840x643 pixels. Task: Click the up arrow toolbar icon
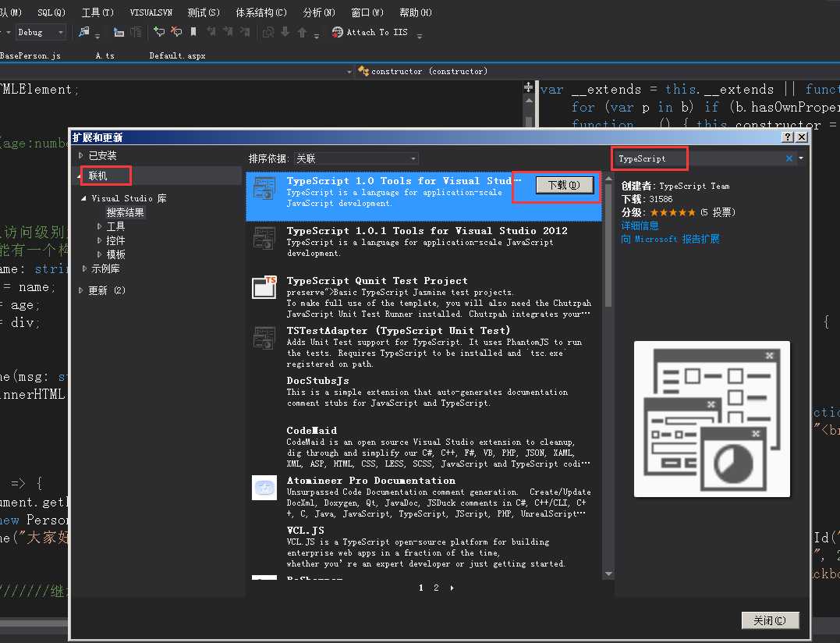click(302, 32)
